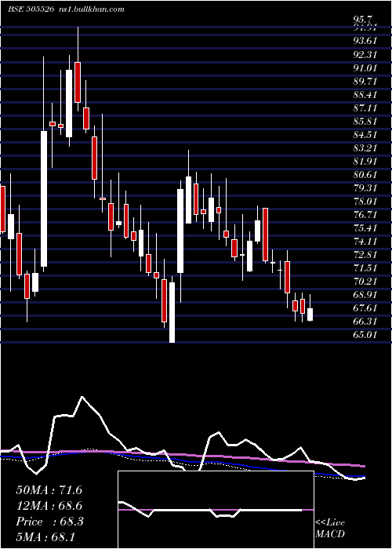Click the 78.01 price axis label

[x=365, y=202]
